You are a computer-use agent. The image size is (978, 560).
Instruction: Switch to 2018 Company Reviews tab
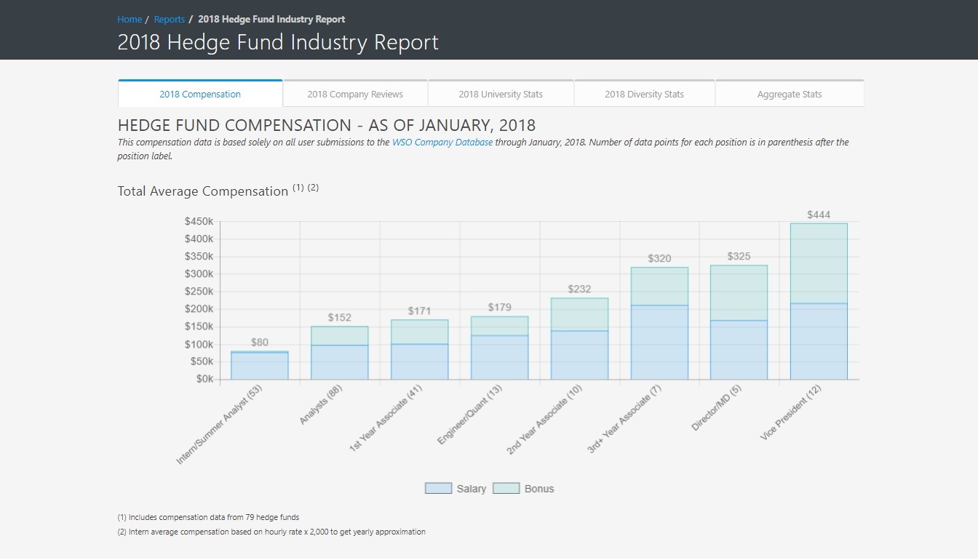point(355,94)
